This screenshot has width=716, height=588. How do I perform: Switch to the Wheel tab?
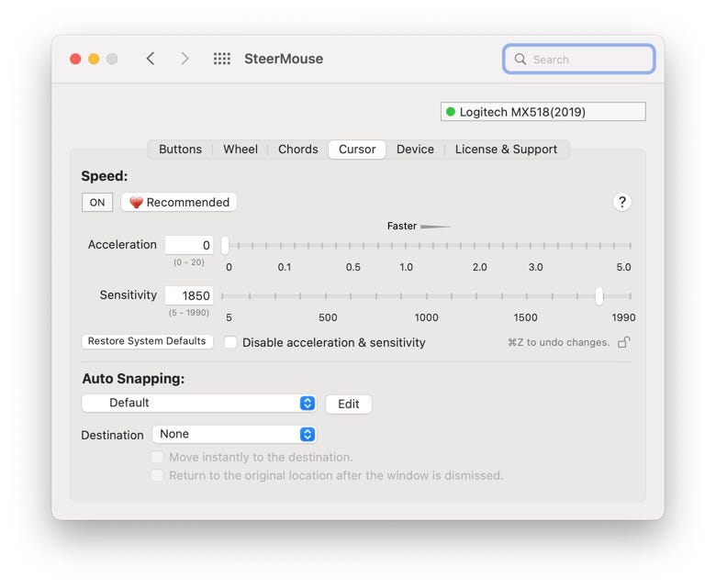[x=241, y=150]
